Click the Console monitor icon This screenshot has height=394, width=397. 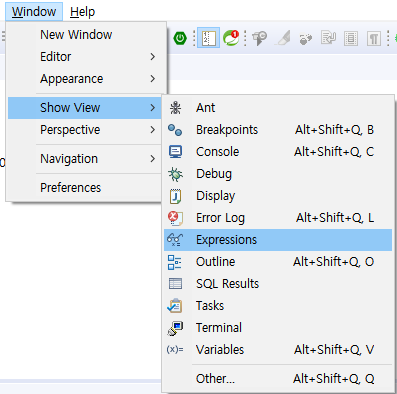tap(175, 152)
